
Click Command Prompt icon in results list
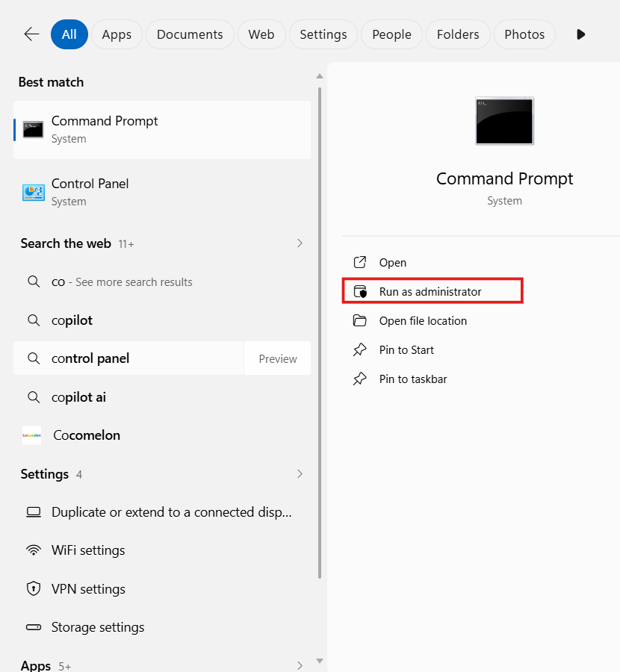(x=33, y=129)
